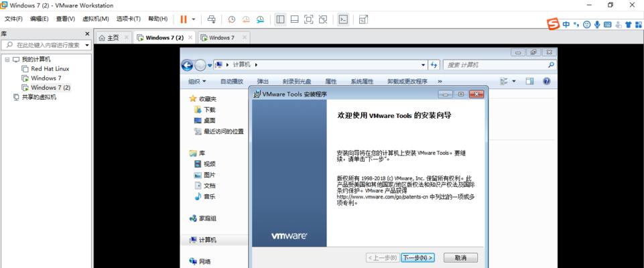Click the 搜索 计算机 search box

[499, 65]
